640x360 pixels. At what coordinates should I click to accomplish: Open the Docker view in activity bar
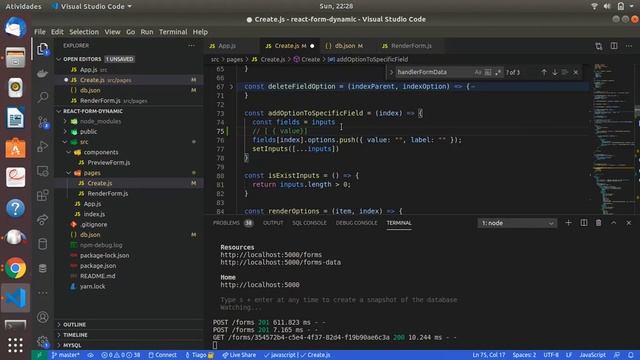[x=42, y=73]
